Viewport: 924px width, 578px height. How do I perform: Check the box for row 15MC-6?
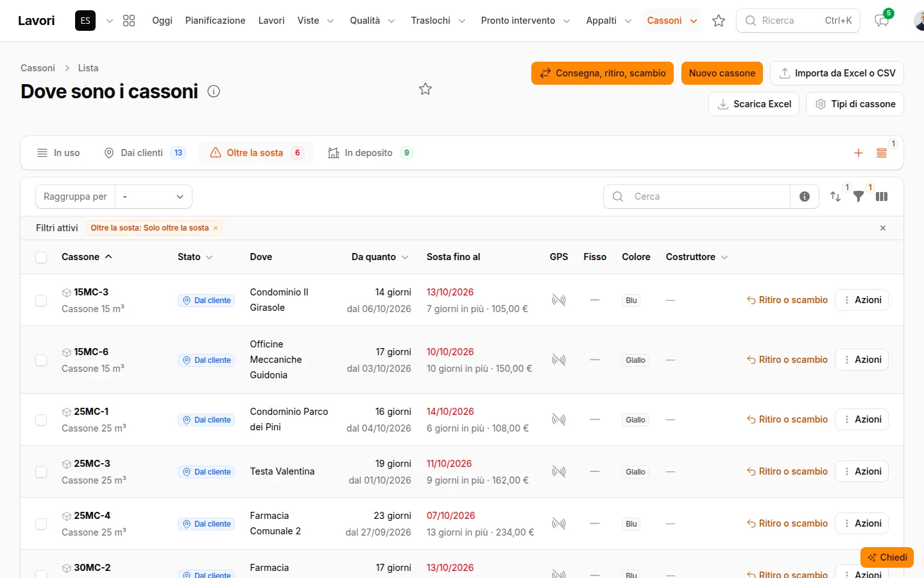pyautogui.click(x=41, y=360)
